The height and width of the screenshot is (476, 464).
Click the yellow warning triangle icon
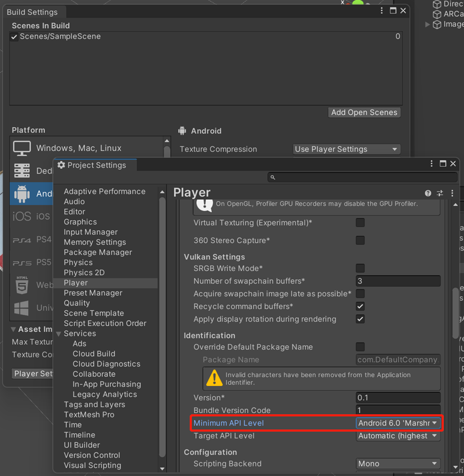click(x=214, y=378)
